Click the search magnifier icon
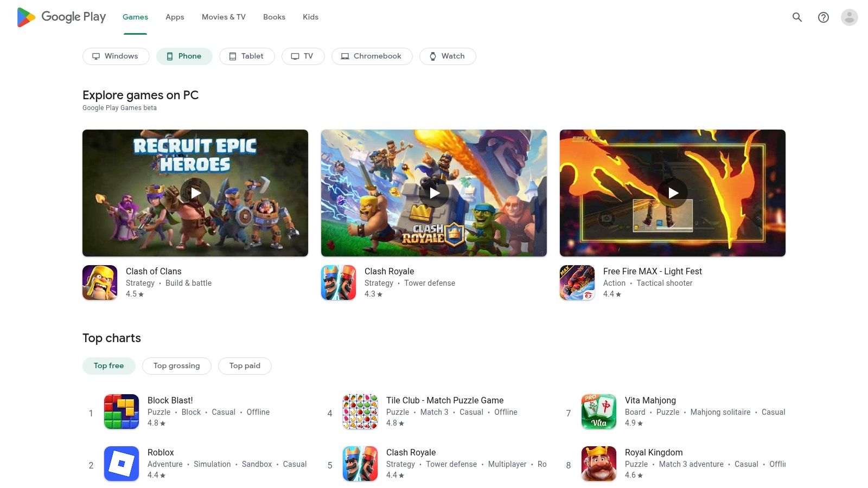Viewport: 868px width, 488px height. (x=797, y=17)
